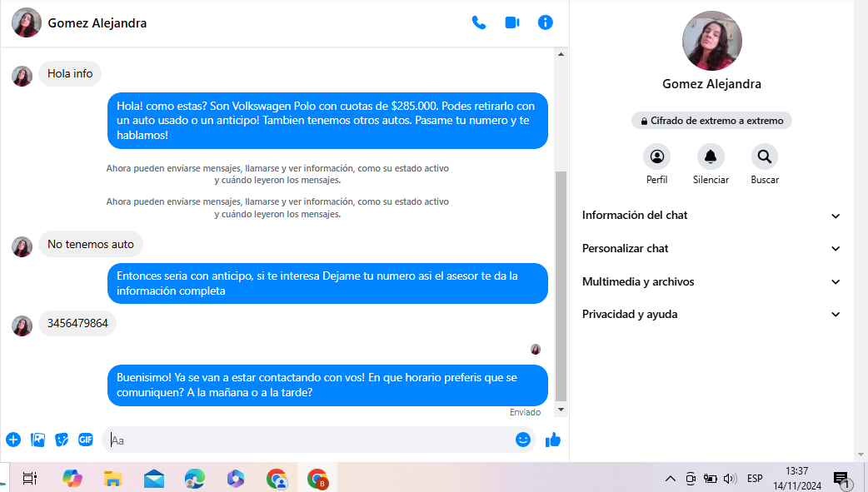The image size is (868, 492).
Task: Mute the conversation with Silenciar bell
Action: pos(711,157)
